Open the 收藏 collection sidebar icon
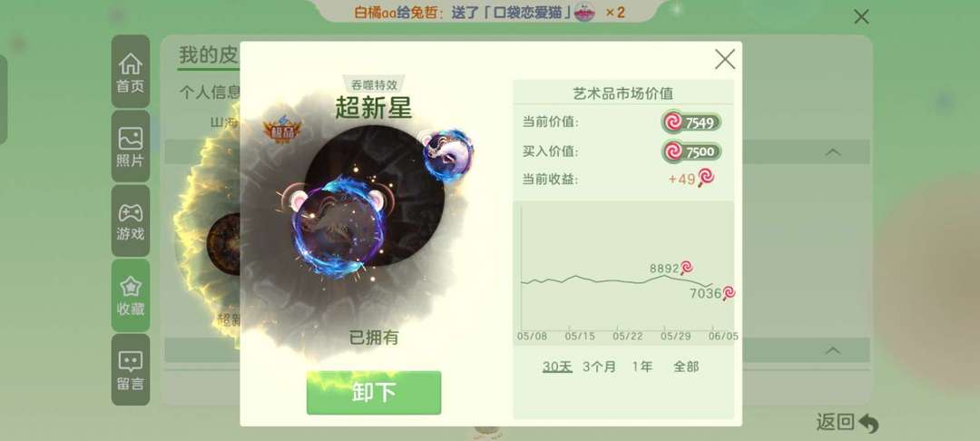 tap(131, 296)
